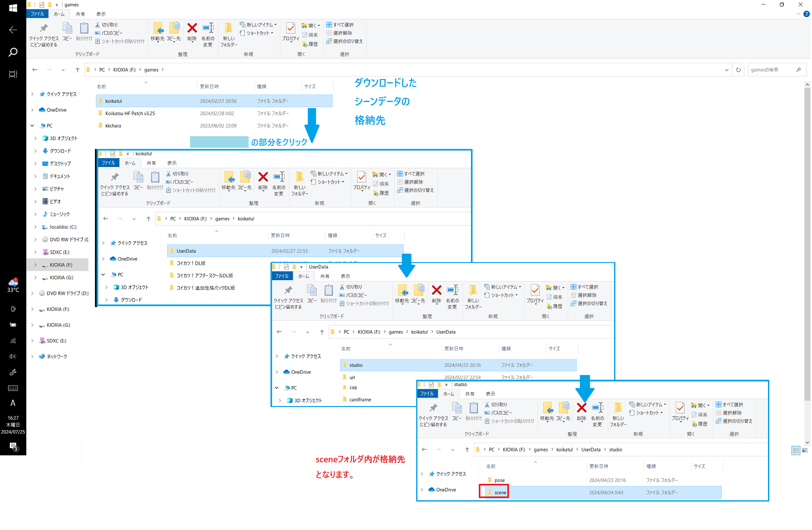Open the volume speaker icon in tray
The height and width of the screenshot is (530, 812).
click(13, 356)
